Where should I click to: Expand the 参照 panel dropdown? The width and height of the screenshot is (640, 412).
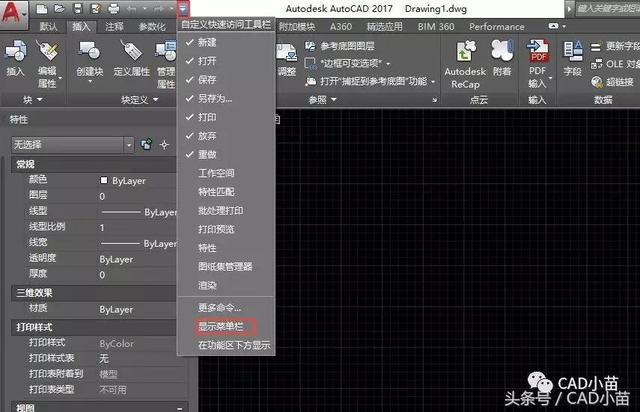(x=334, y=99)
